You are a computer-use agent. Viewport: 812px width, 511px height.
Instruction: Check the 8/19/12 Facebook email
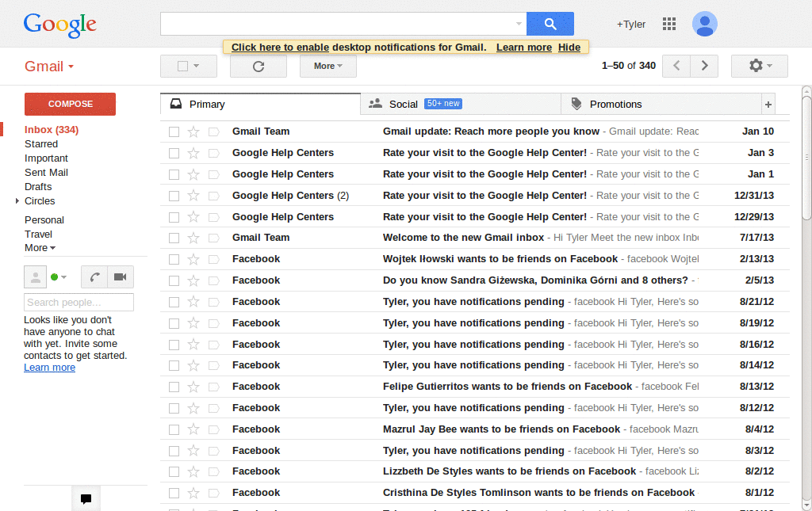[x=174, y=323]
